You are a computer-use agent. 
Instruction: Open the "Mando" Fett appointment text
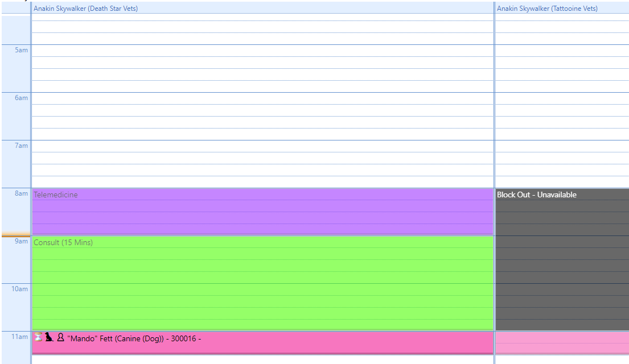coord(134,338)
